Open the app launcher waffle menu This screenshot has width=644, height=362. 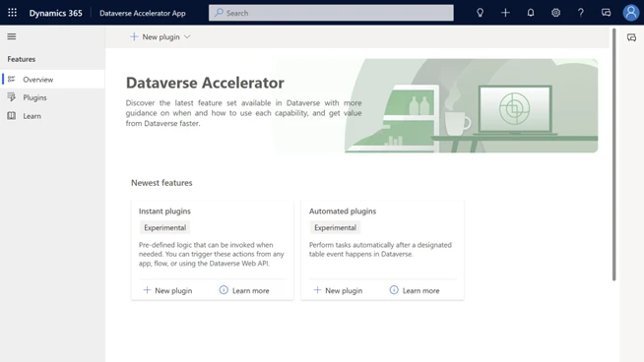click(x=13, y=13)
